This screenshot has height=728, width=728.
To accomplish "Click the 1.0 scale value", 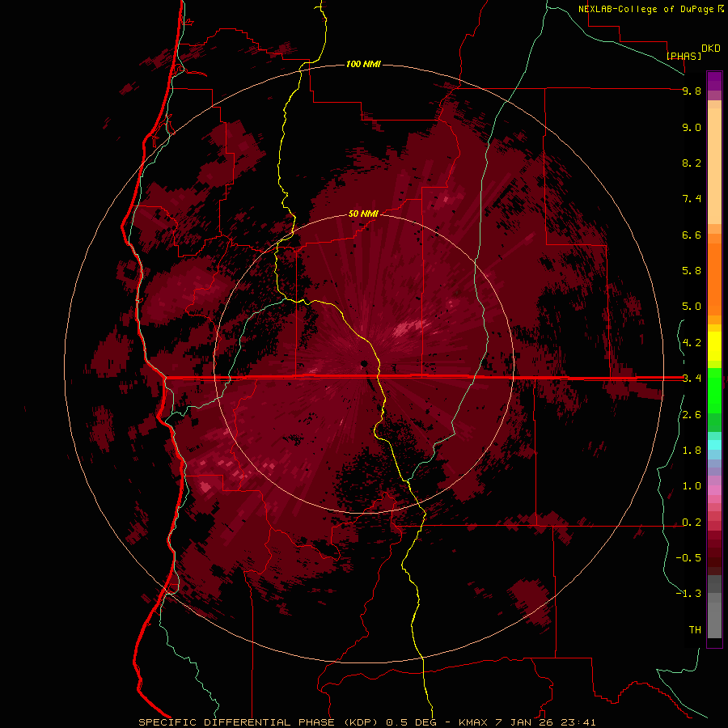I will click(x=692, y=486).
